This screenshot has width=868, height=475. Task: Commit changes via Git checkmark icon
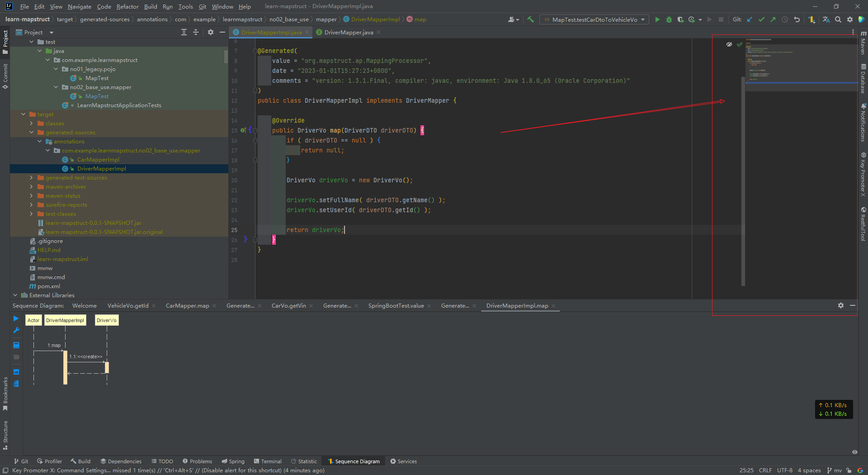(761, 19)
